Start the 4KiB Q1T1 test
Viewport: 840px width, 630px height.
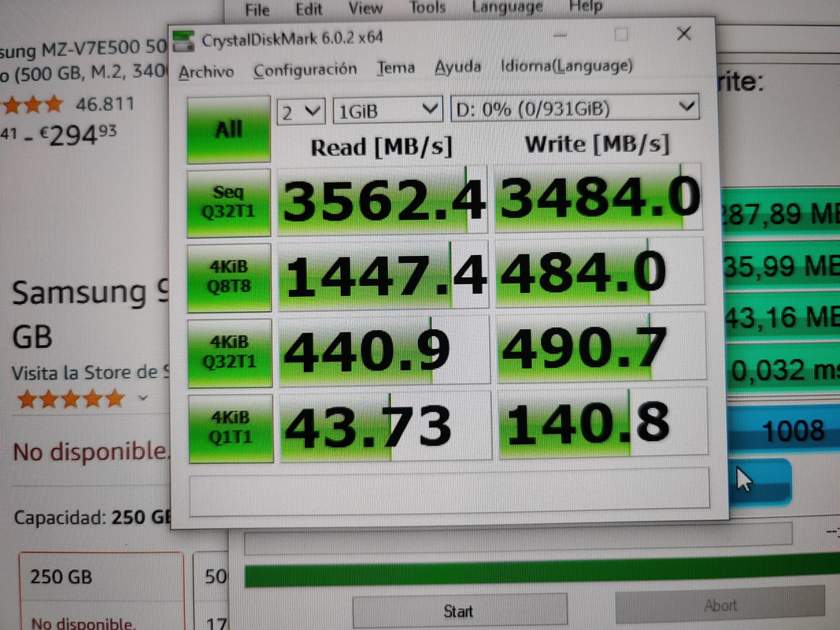click(x=231, y=428)
